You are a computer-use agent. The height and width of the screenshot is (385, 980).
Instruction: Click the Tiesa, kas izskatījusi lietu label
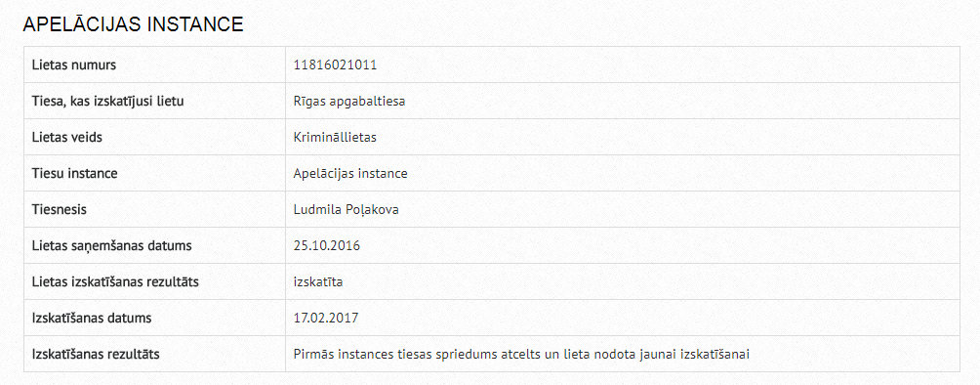point(107,101)
